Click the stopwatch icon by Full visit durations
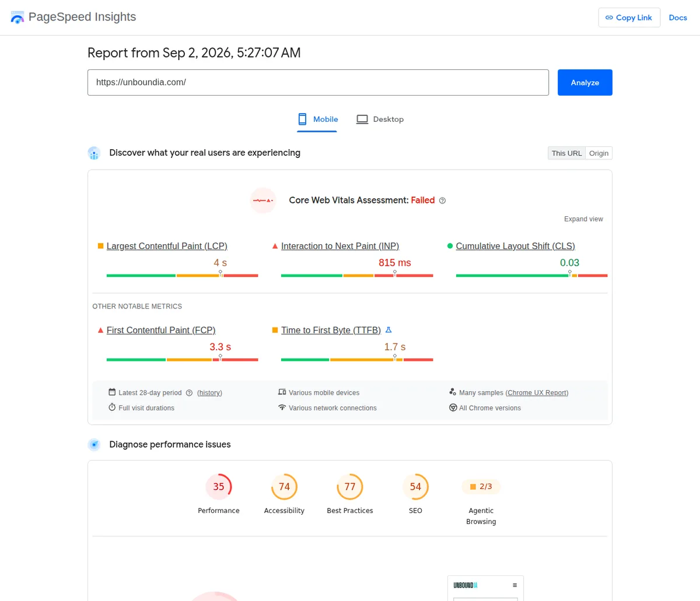 tap(112, 407)
